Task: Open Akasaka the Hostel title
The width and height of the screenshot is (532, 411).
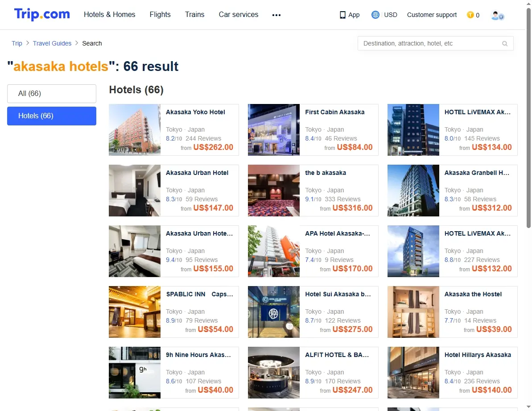Action: pos(473,295)
